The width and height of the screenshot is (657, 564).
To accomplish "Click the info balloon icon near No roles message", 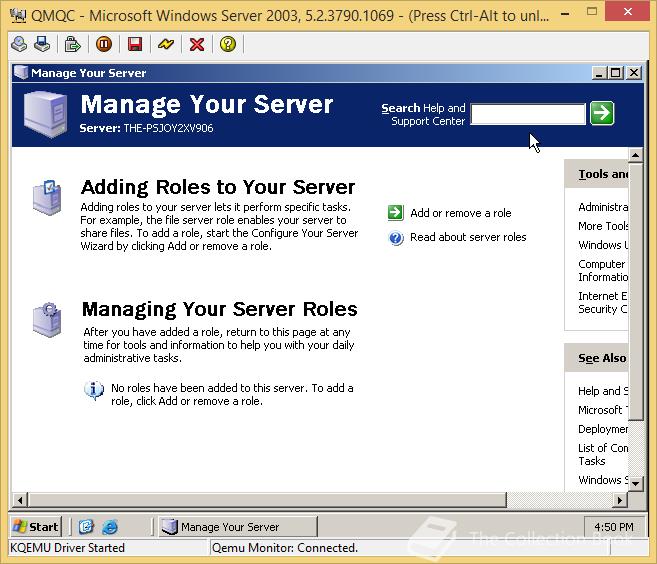I will pyautogui.click(x=94, y=391).
